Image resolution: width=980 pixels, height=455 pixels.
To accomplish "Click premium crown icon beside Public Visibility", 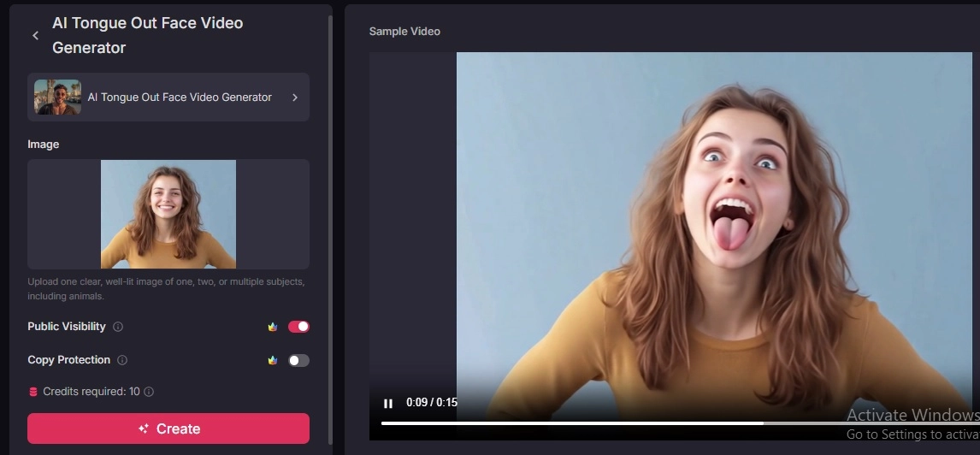I will (273, 327).
